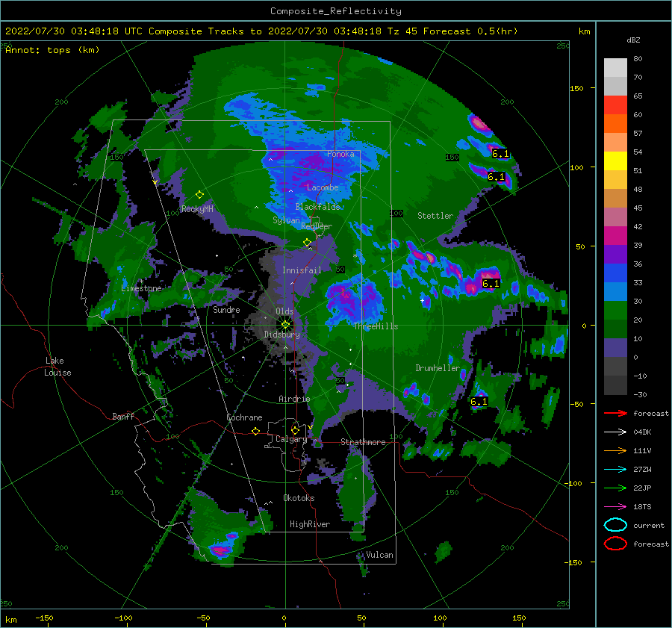Click the Airdrie town label
The image size is (672, 628).
[294, 399]
